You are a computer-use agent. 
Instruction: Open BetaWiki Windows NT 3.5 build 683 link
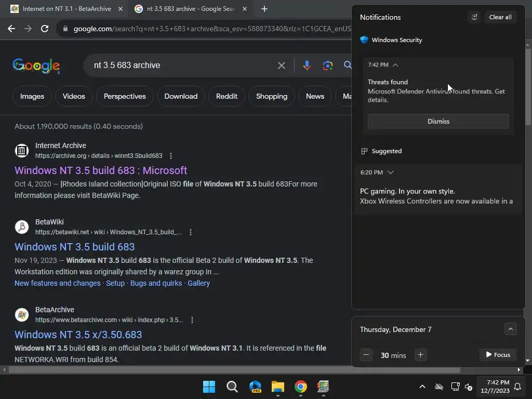point(75,247)
